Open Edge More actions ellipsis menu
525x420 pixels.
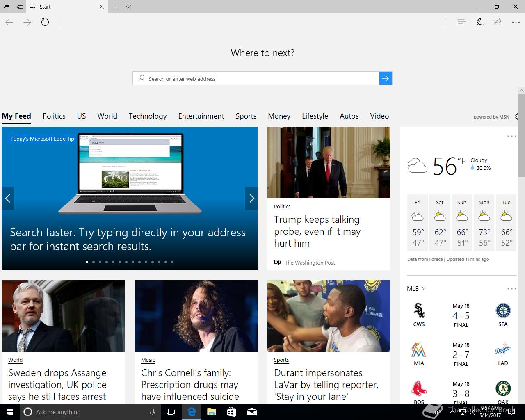516,22
